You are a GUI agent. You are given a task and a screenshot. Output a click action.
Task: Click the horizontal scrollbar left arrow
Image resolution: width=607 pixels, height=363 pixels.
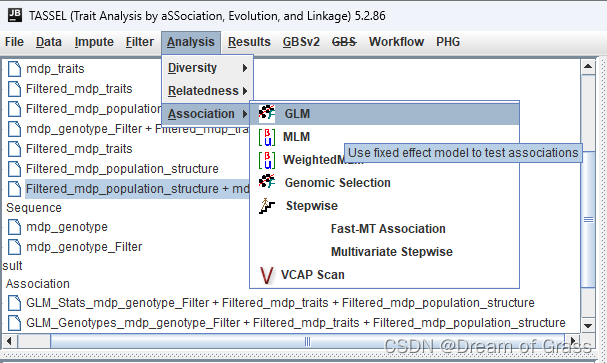pyautogui.click(x=10, y=341)
